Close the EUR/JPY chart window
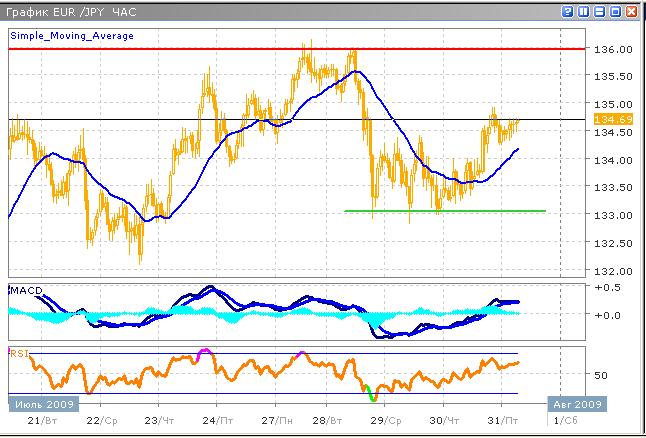The image size is (646, 438). coord(633,11)
